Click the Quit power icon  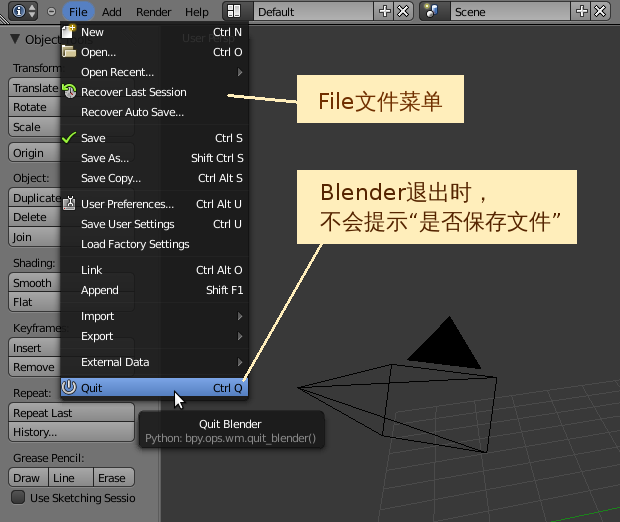coord(69,387)
